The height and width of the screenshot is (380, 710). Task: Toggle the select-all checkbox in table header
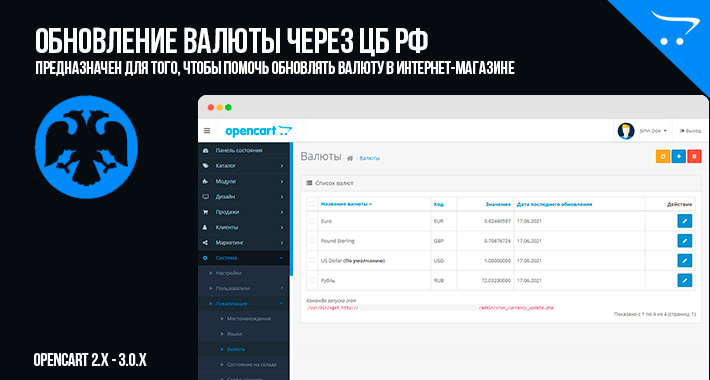click(x=312, y=204)
